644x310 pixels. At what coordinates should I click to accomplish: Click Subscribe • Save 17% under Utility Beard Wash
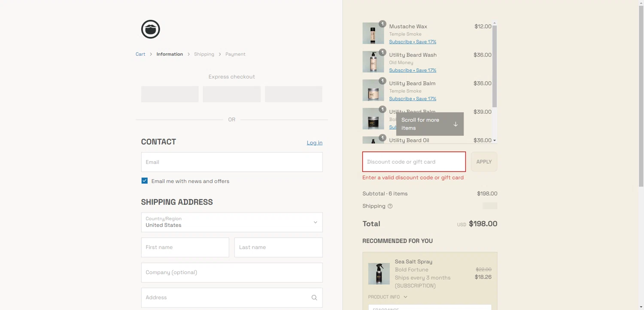pos(413,70)
